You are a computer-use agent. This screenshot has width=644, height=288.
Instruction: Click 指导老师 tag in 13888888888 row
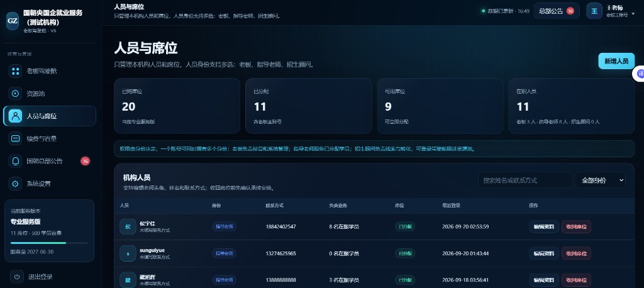tap(224, 280)
